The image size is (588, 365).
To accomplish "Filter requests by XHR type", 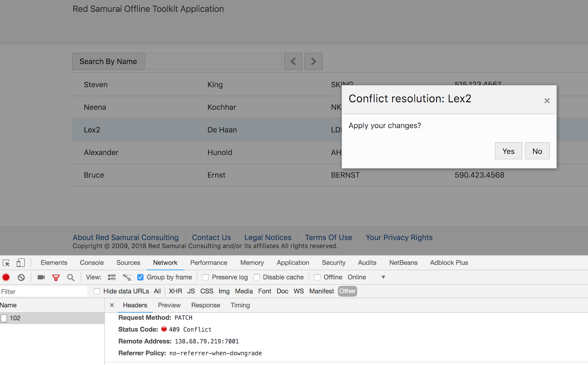I will (175, 291).
